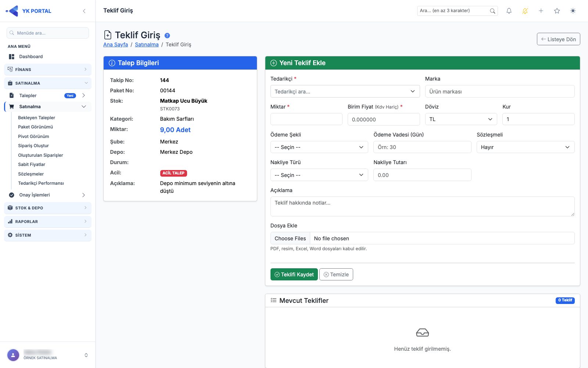Toggle the light/dark theme sun icon
Image resolution: width=588 pixels, height=368 pixels.
pyautogui.click(x=573, y=11)
